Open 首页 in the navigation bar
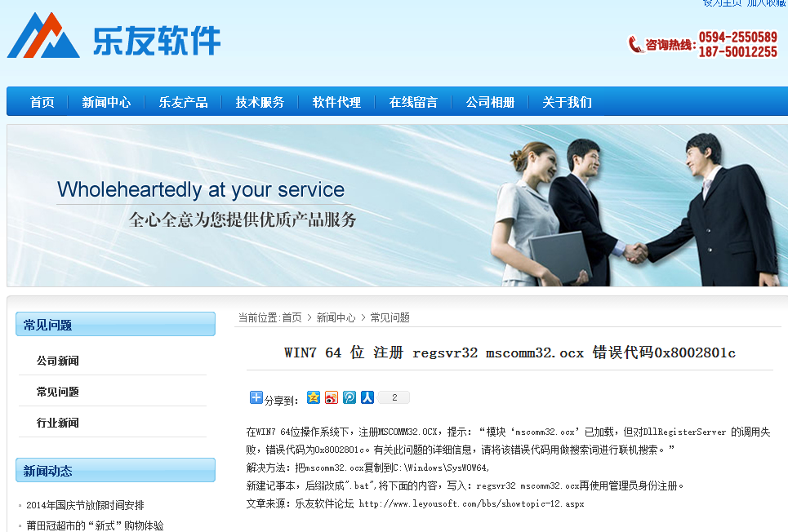Screen dimensions: 788x532 pyautogui.click(x=42, y=103)
